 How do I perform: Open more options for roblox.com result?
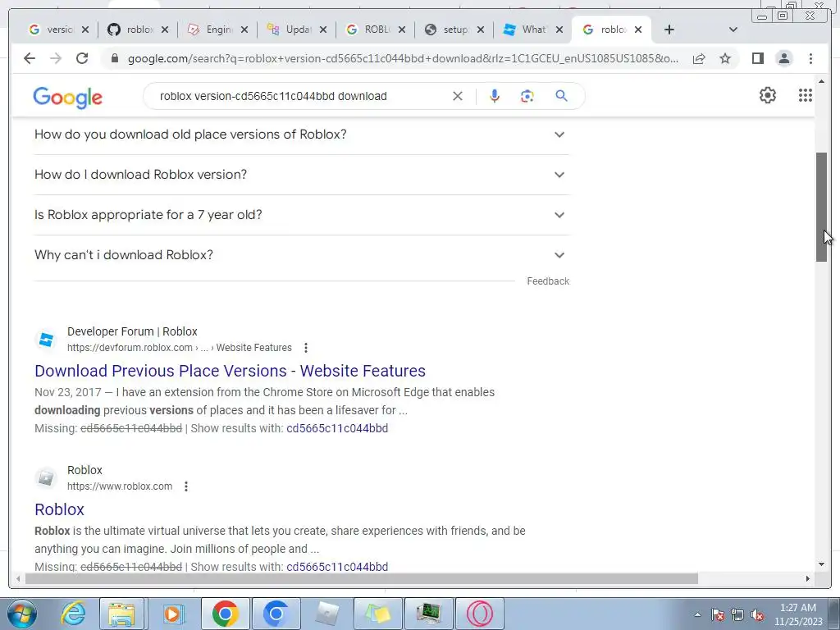pyautogui.click(x=186, y=486)
